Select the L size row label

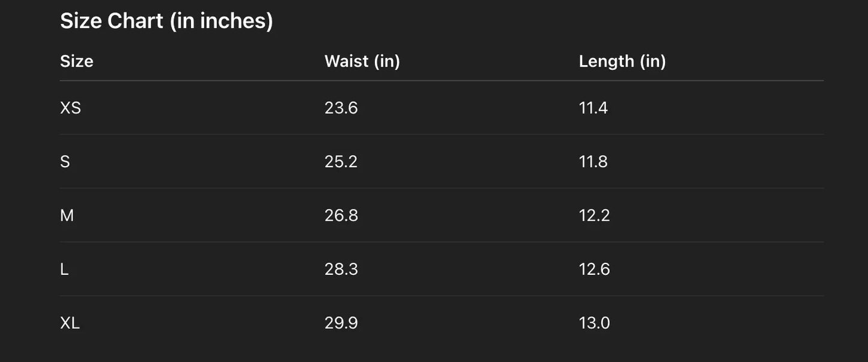coord(64,269)
